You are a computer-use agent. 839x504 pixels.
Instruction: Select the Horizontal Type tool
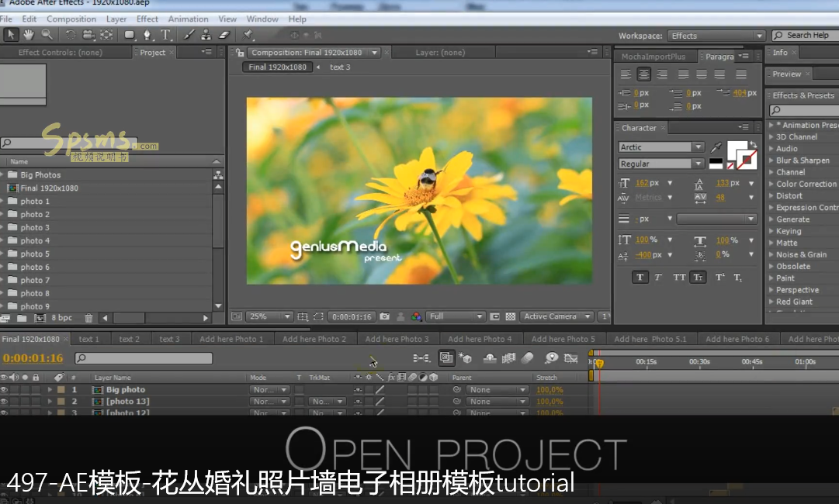pos(165,35)
